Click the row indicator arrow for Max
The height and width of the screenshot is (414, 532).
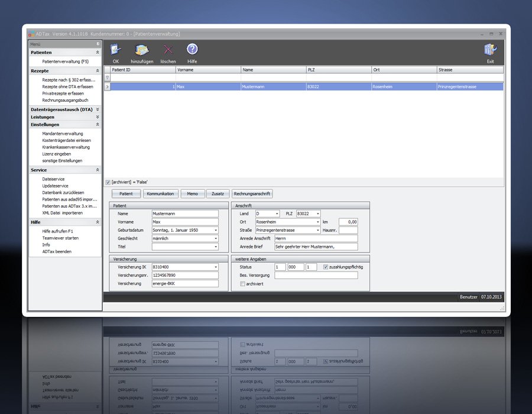click(x=107, y=86)
